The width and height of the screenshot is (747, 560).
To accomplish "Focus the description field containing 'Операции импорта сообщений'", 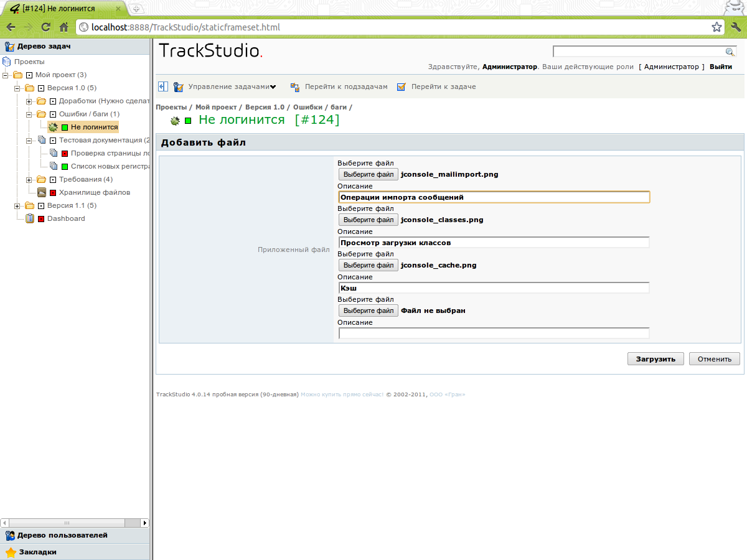I will click(494, 197).
